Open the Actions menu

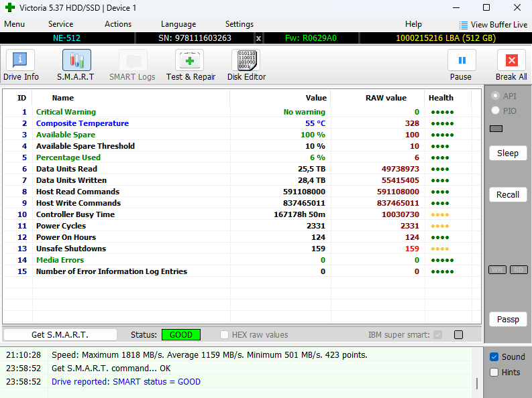[x=118, y=24]
